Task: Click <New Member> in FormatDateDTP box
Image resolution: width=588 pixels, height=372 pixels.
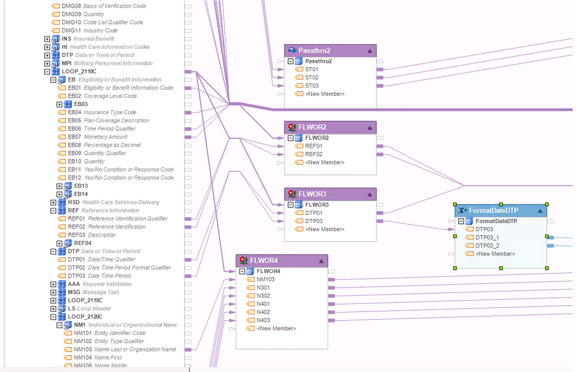Action: tap(495, 254)
